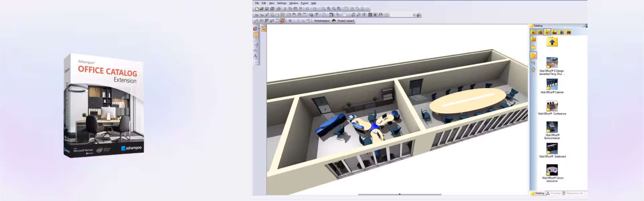Open the Vital-Office Sideboard folder

tap(552, 150)
